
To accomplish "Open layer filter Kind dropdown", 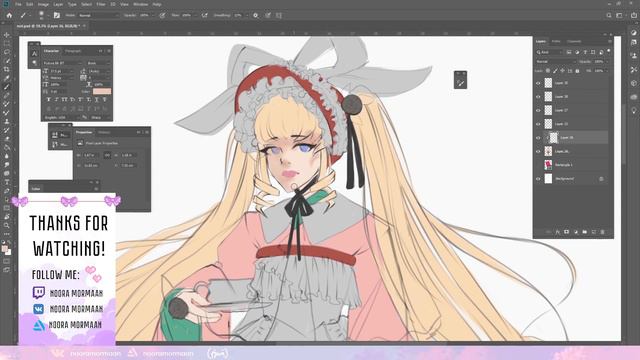I will 549,52.
